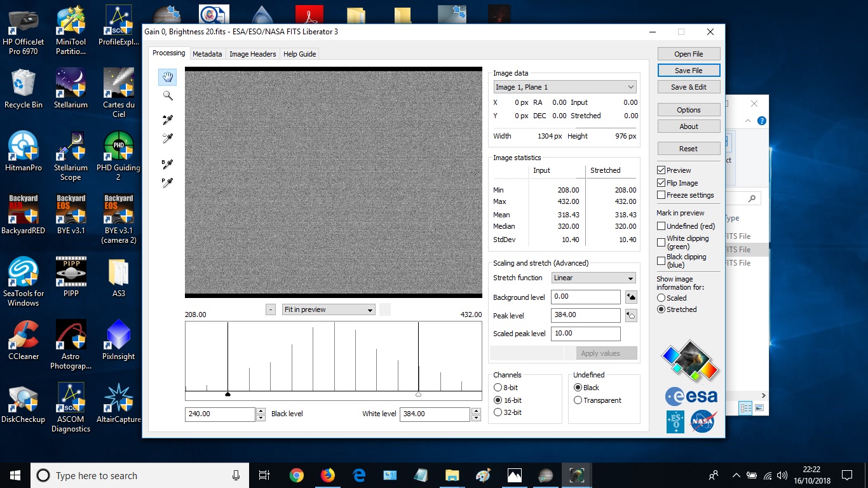868x488 pixels.
Task: Increase black level with up arrow
Action: pyautogui.click(x=261, y=411)
